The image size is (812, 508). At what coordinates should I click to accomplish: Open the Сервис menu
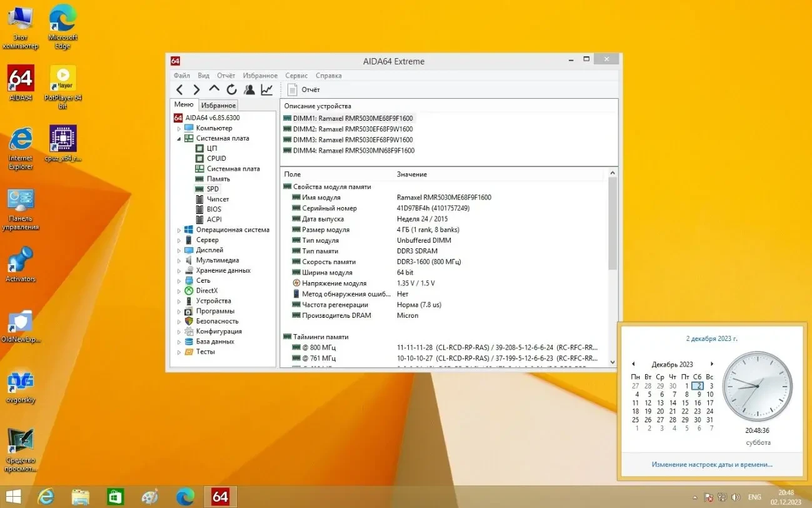[x=296, y=76]
